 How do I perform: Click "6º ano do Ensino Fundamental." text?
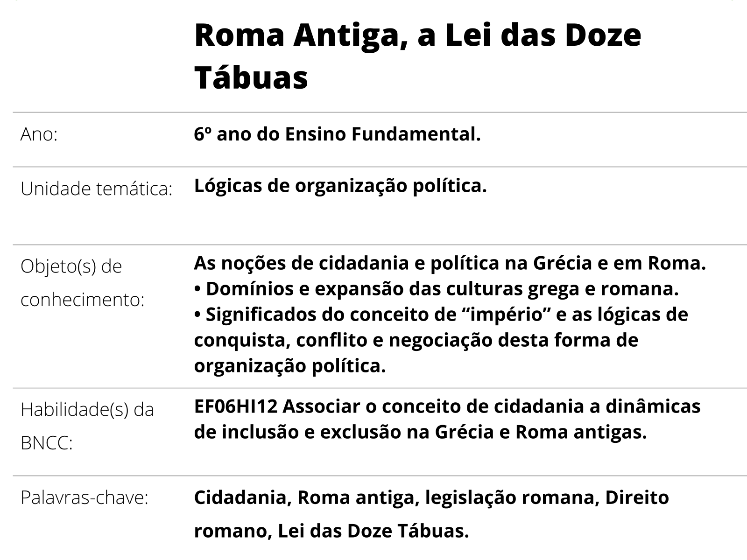click(337, 134)
